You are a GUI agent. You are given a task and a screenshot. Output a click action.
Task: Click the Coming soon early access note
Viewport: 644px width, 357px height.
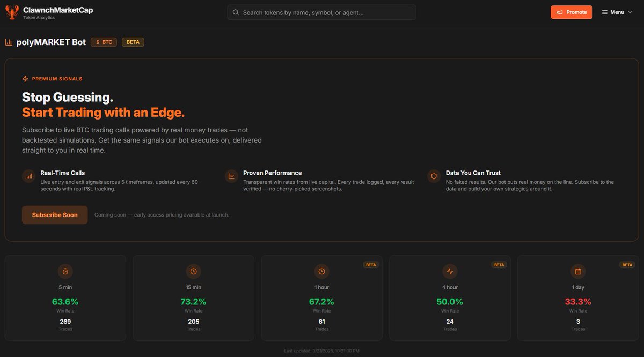162,215
